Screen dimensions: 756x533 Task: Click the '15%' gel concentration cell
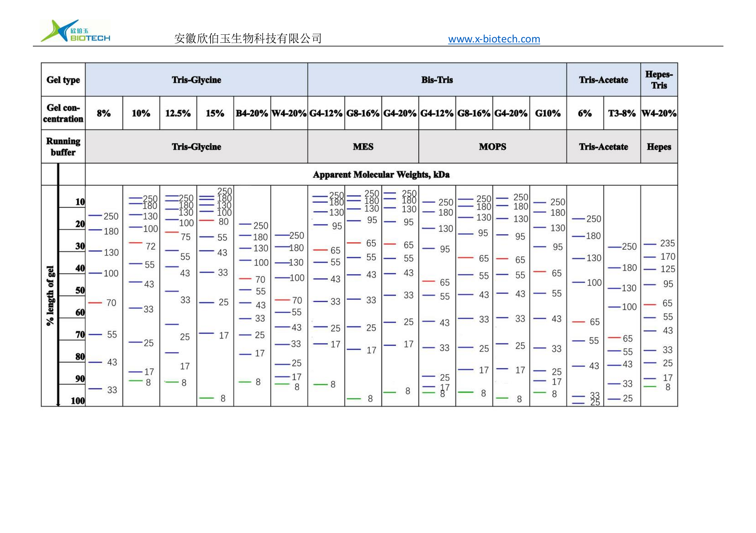point(215,113)
